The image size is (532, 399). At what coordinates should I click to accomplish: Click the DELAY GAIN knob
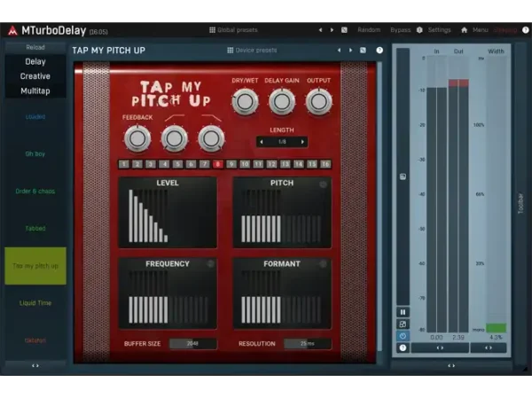(282, 101)
